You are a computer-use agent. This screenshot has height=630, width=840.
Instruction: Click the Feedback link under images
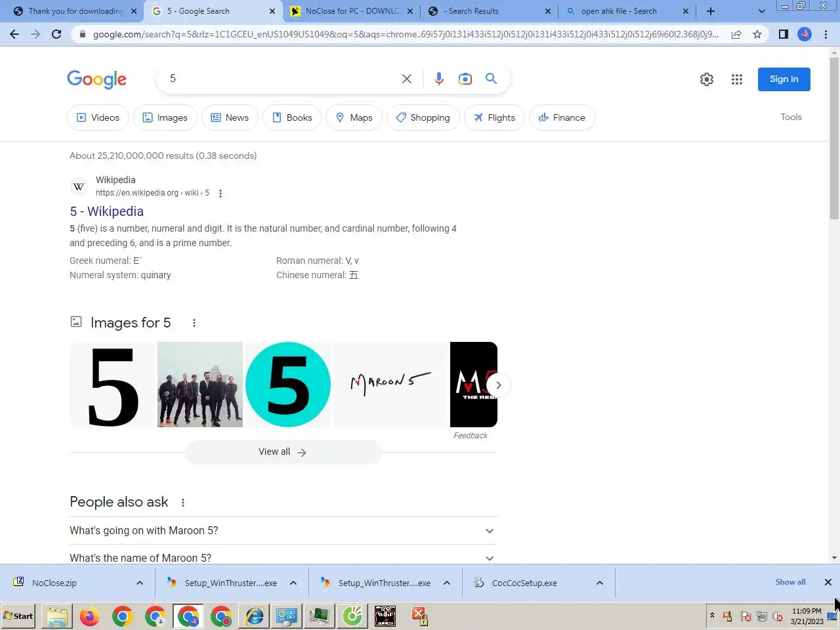click(471, 436)
